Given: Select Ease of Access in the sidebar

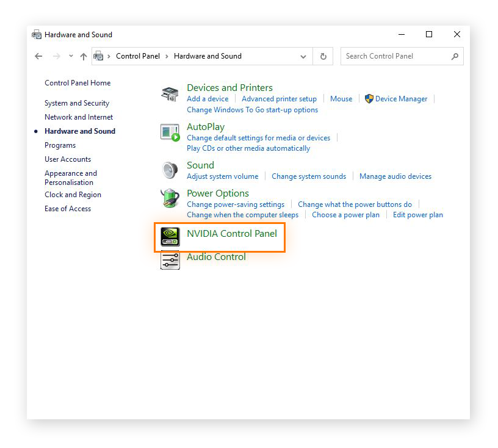Looking at the screenshot, I should coord(67,208).
